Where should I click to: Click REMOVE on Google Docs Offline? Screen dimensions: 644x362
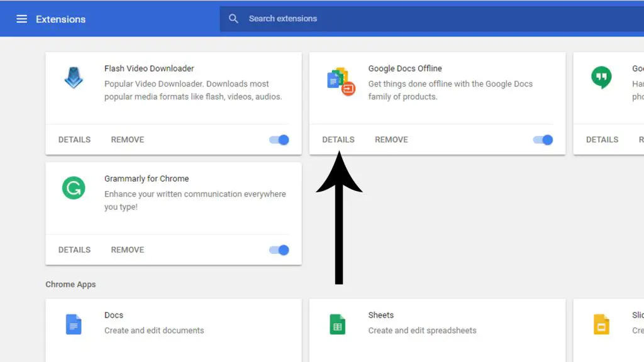click(x=391, y=140)
